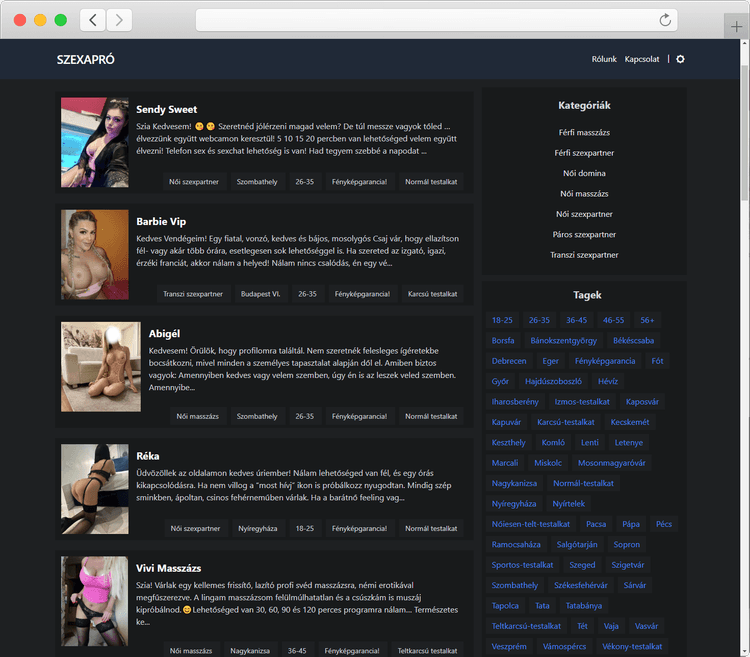Reload the page using the refresh icon
This screenshot has height=657, width=750.
665,20
